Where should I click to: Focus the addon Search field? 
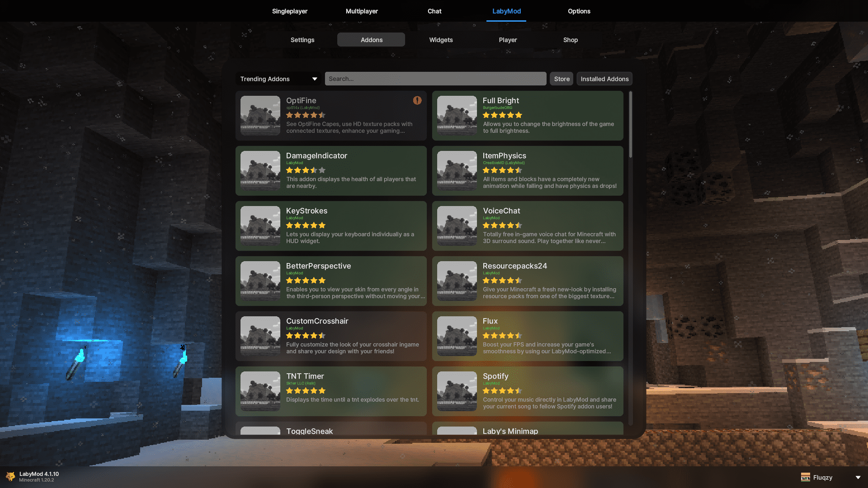tap(435, 79)
